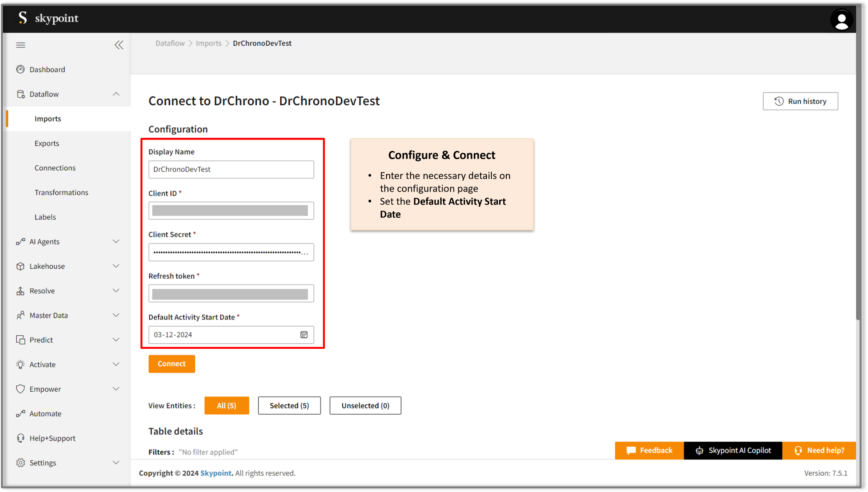Expand the Settings section chevron
868x492 pixels.
pyautogui.click(x=118, y=462)
